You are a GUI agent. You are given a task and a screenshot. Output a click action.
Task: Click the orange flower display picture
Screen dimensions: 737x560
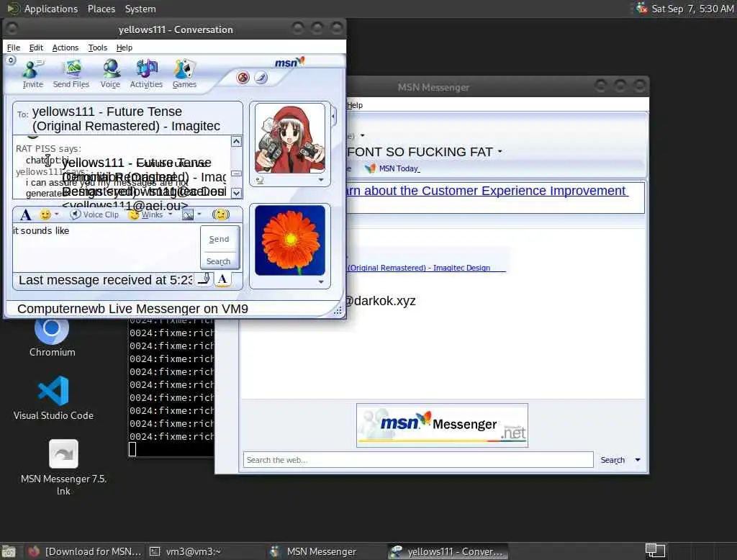point(290,240)
